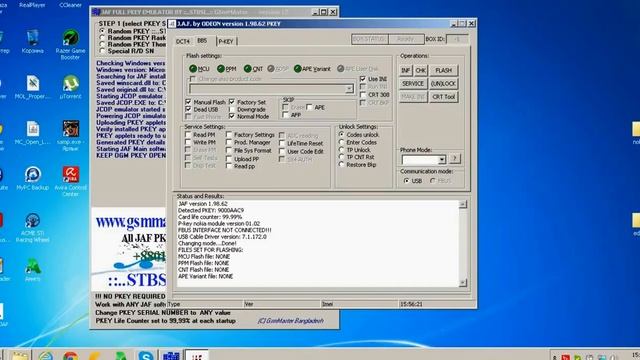Open the MOL_Proper document icon
Image resolution: width=640 pixels, height=360 pixels.
(33, 87)
